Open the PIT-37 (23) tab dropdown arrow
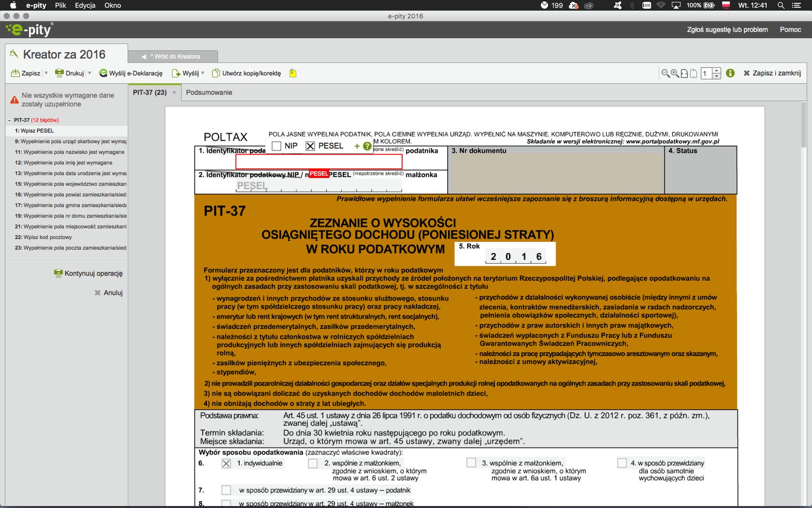The width and height of the screenshot is (812, 508). pos(174,93)
